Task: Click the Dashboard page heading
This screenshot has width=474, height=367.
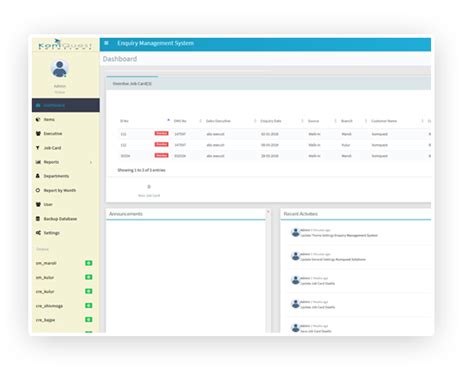Action: 120,59
